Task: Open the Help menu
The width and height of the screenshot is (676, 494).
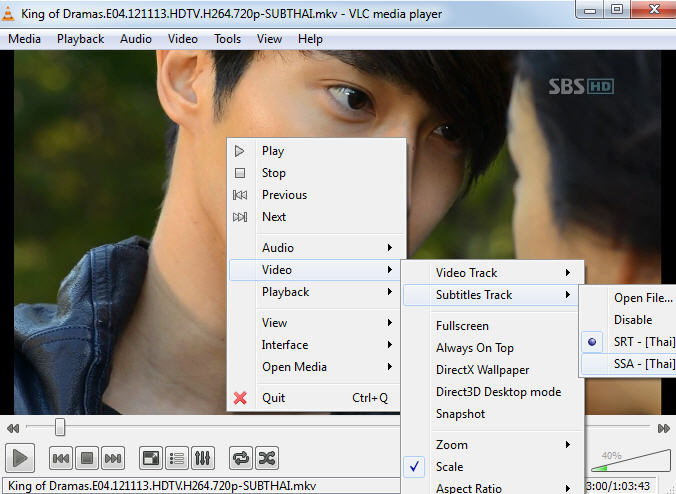Action: coord(310,39)
